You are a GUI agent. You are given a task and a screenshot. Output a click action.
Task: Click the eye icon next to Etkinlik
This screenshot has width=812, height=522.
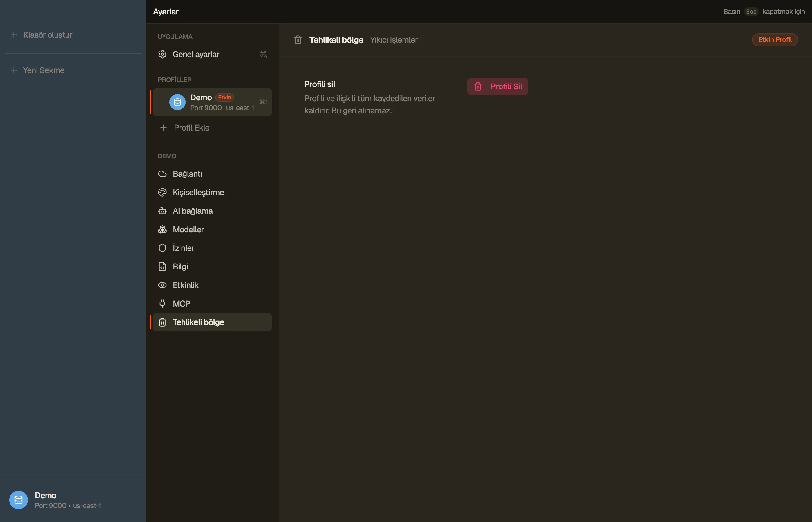point(162,285)
